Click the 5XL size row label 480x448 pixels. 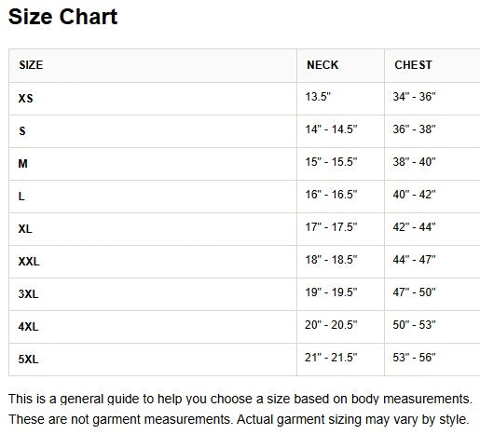point(28,360)
